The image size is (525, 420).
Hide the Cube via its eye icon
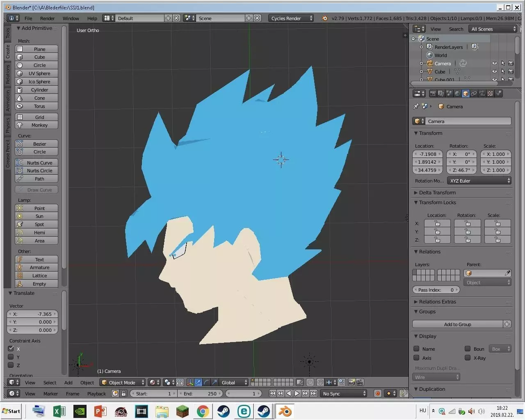pos(495,71)
